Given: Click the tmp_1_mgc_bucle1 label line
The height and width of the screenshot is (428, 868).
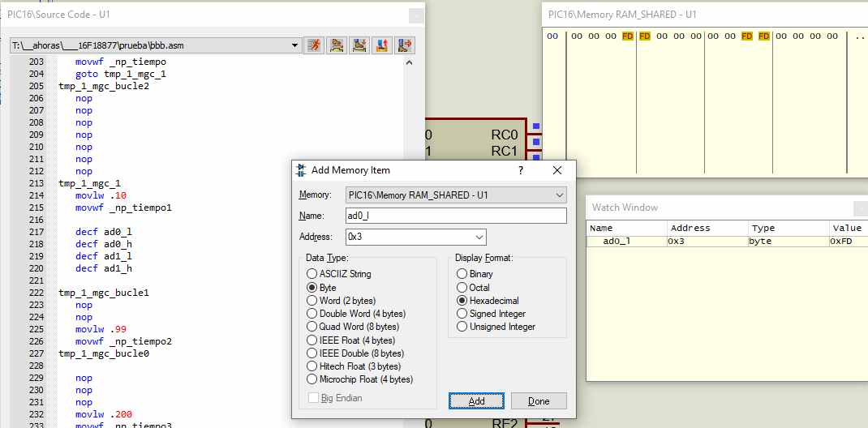Looking at the screenshot, I should [x=104, y=293].
